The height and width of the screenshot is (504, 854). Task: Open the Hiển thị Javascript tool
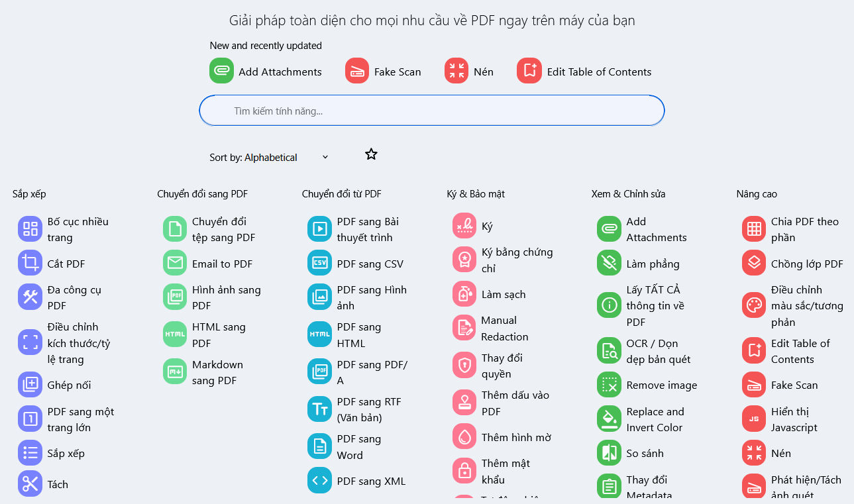(794, 419)
